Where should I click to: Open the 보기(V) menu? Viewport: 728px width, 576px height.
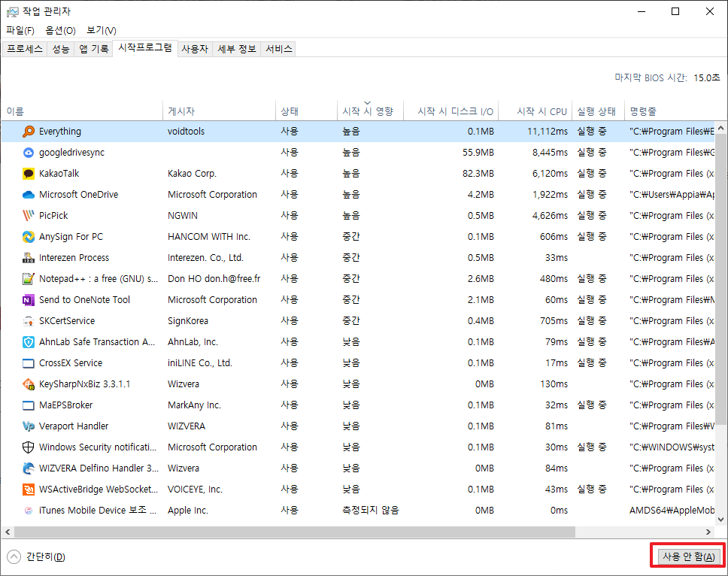[x=102, y=31]
